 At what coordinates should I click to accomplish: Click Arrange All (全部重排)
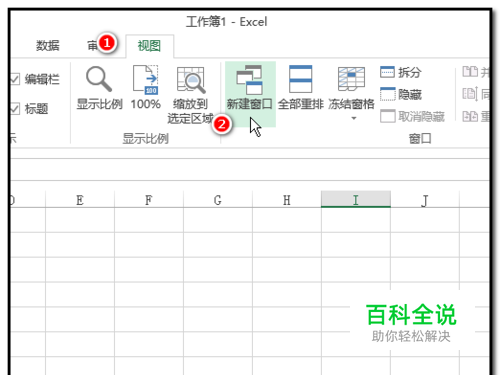tap(300, 87)
